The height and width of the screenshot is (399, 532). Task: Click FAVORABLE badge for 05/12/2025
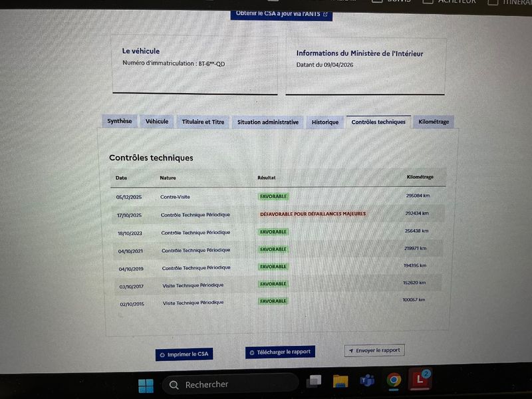[273, 196]
